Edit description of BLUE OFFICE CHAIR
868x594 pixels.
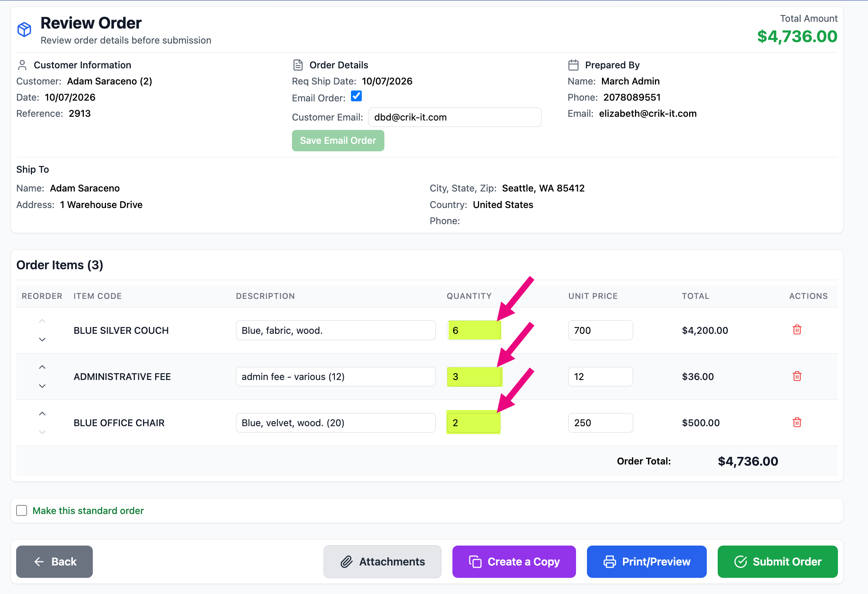[336, 423]
